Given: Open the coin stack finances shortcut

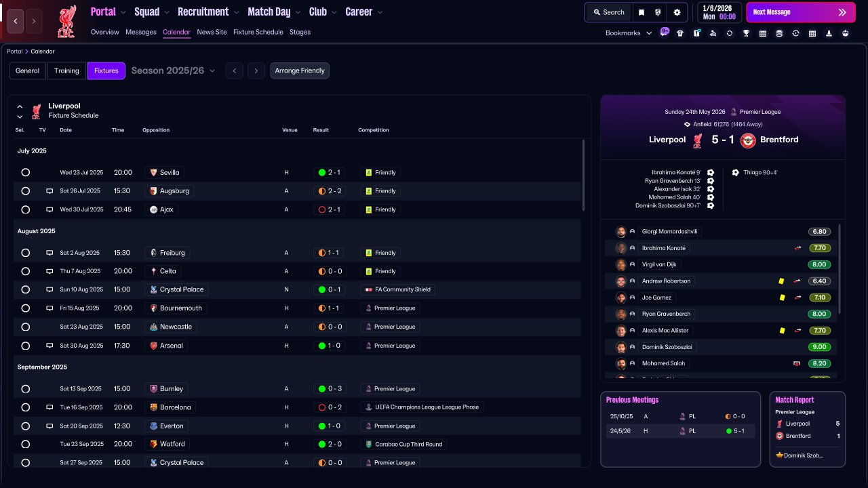Looking at the screenshot, I should [779, 33].
